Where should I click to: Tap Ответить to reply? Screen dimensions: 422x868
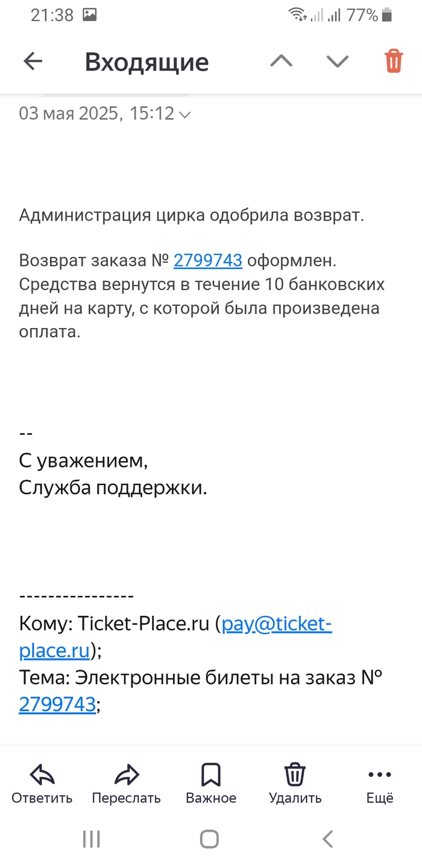pos(42,783)
